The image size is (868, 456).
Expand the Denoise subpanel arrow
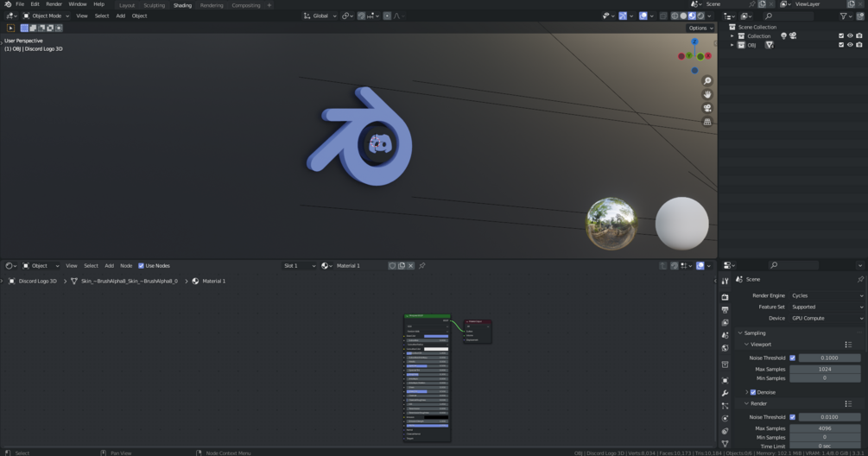746,392
